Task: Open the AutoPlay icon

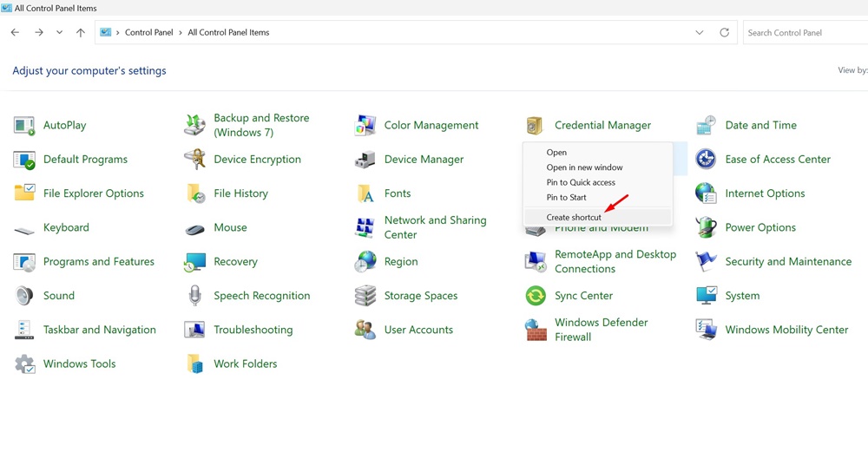Action: pyautogui.click(x=24, y=126)
